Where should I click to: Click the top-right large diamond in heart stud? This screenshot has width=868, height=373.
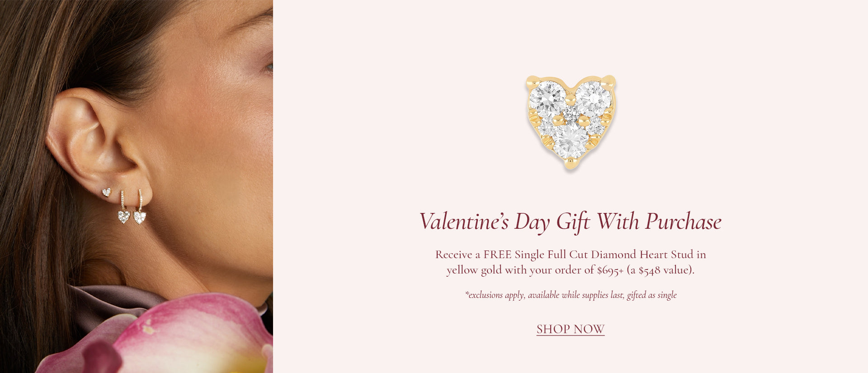(593, 98)
